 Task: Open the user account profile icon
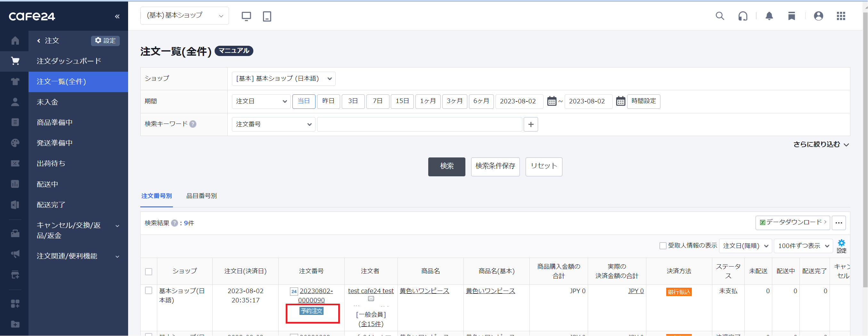[818, 16]
